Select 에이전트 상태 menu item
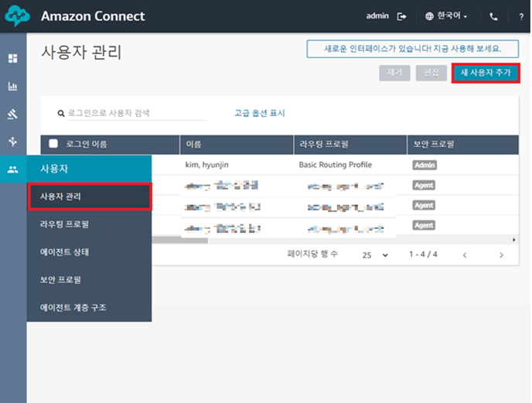Viewport: 532px width, 403px height. click(x=89, y=252)
